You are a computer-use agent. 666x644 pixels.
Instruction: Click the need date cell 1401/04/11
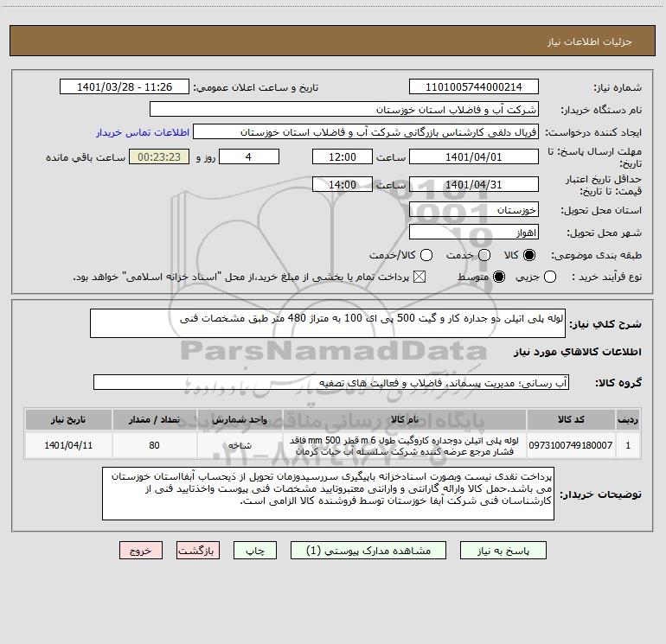pyautogui.click(x=68, y=445)
